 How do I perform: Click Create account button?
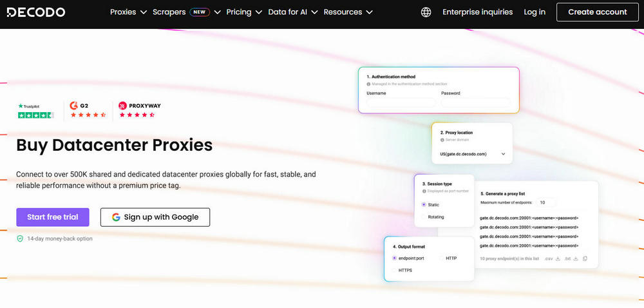[x=598, y=12]
